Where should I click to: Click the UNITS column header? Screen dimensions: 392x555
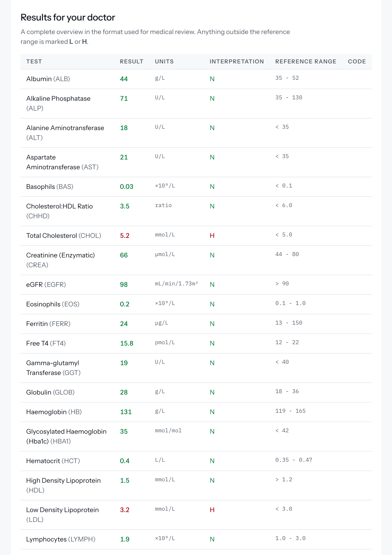click(x=164, y=61)
